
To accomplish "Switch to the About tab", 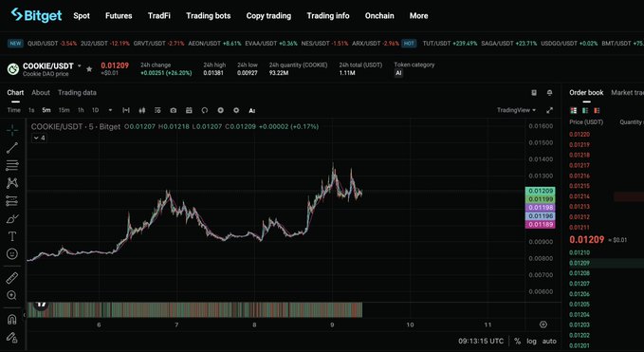I will 41,93.
